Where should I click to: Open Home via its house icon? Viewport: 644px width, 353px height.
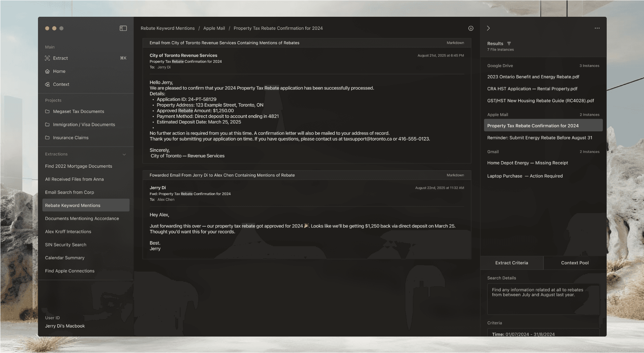pyautogui.click(x=47, y=71)
